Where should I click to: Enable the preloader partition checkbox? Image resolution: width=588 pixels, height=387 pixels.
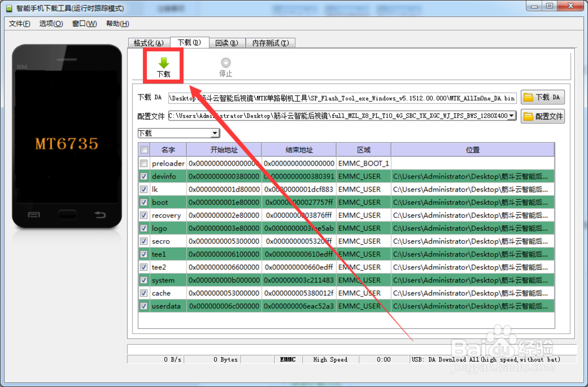[x=143, y=163]
